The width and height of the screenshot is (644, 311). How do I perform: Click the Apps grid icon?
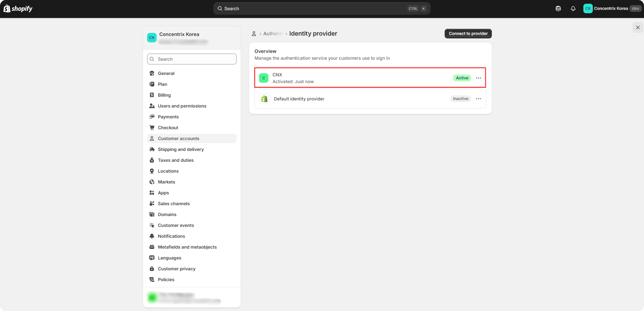[152, 193]
